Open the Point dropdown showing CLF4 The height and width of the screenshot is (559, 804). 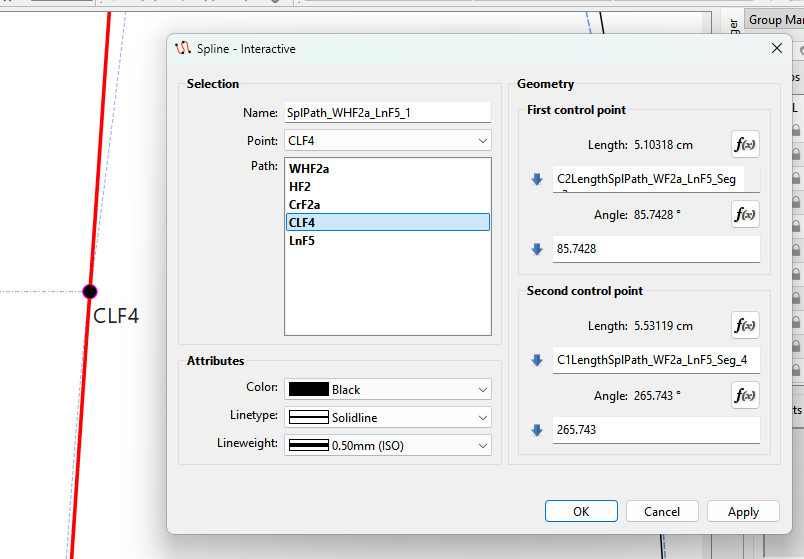tap(388, 141)
